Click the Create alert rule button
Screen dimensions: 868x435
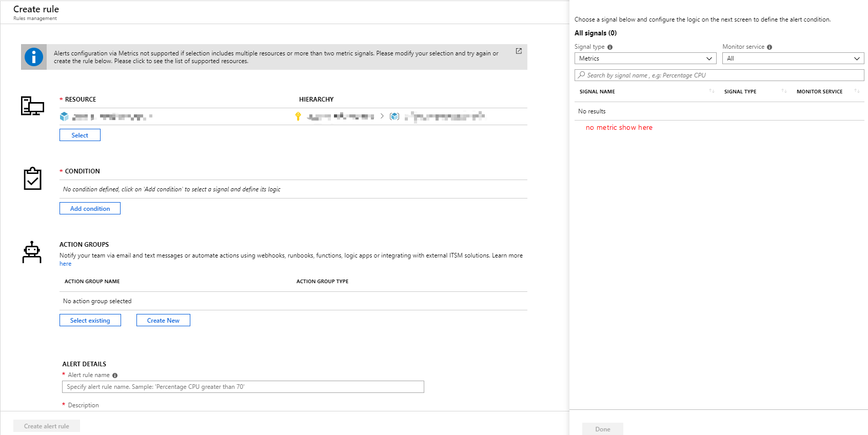(47, 426)
